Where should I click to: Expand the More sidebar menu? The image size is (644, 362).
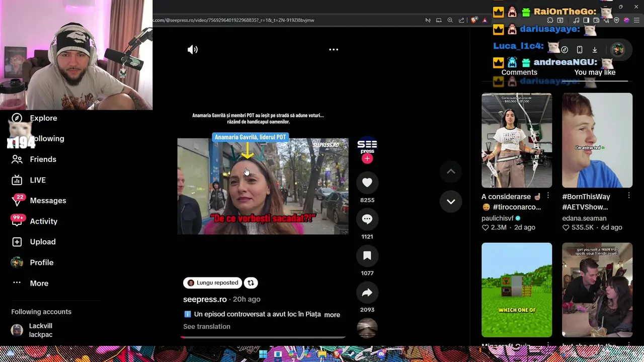[x=39, y=283]
